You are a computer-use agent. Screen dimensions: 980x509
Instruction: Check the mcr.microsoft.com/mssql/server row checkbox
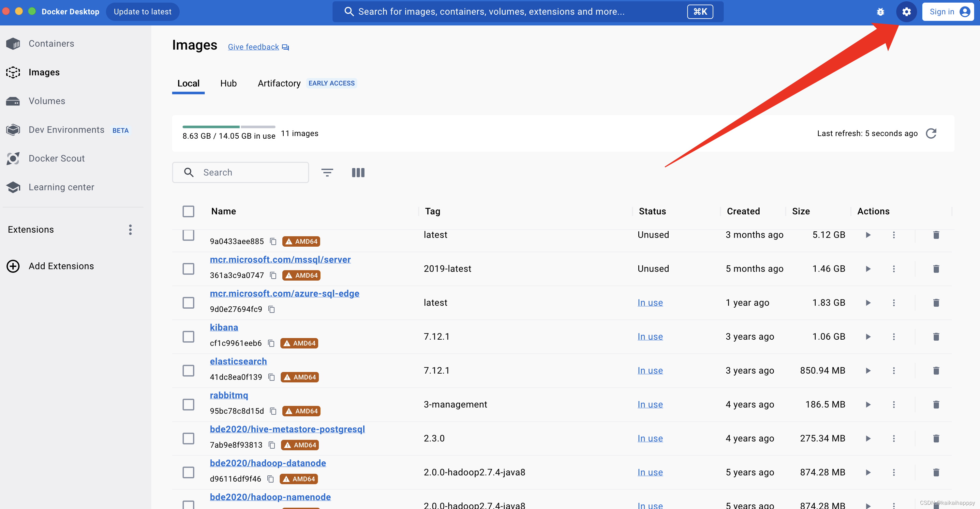(188, 269)
